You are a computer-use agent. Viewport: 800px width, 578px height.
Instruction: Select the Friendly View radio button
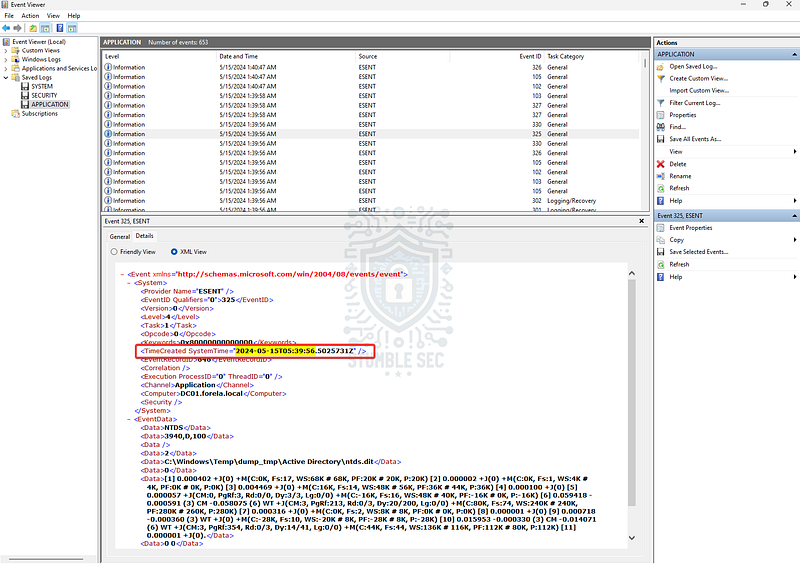point(114,252)
